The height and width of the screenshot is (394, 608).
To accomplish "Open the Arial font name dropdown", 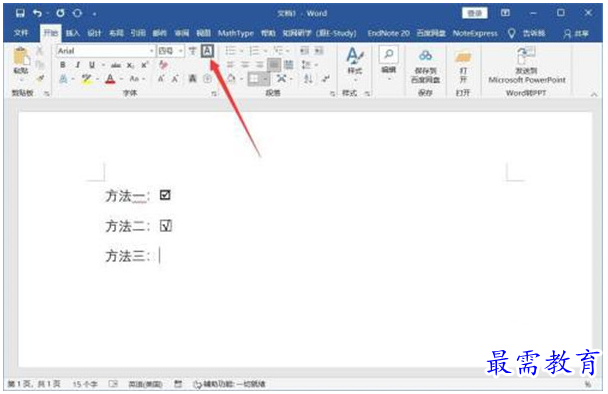I will click(x=151, y=51).
